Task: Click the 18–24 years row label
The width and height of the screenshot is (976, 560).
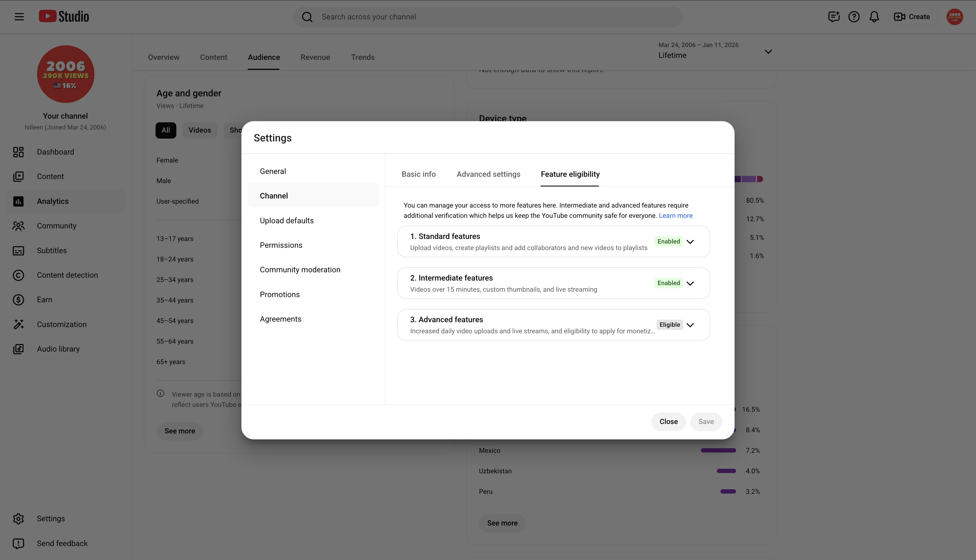Action: point(175,259)
